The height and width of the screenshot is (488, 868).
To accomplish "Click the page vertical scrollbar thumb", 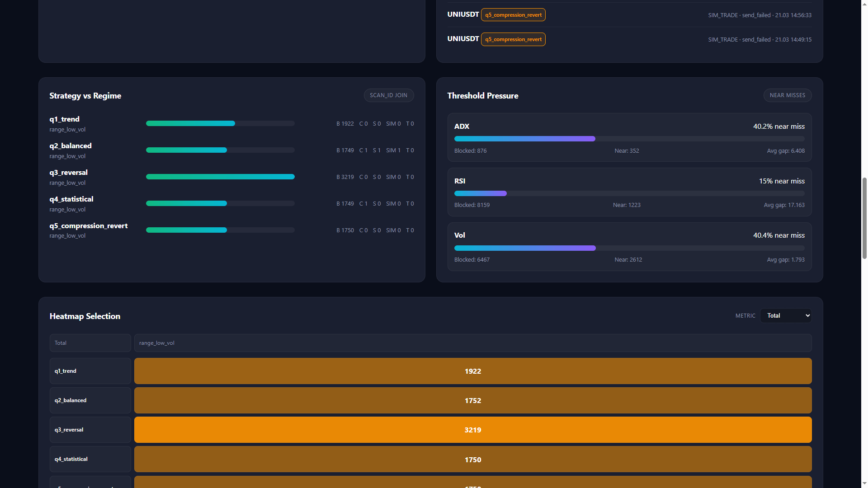I will (x=864, y=218).
